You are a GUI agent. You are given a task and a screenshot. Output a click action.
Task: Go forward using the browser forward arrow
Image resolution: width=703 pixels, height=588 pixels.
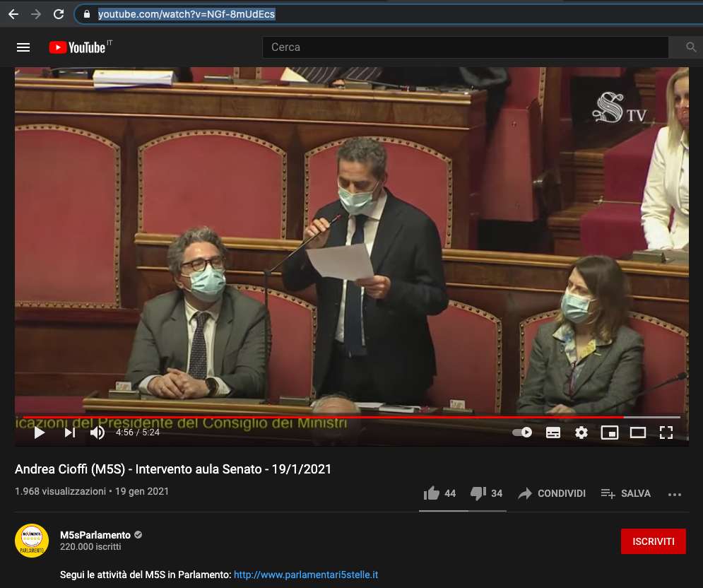coord(36,14)
